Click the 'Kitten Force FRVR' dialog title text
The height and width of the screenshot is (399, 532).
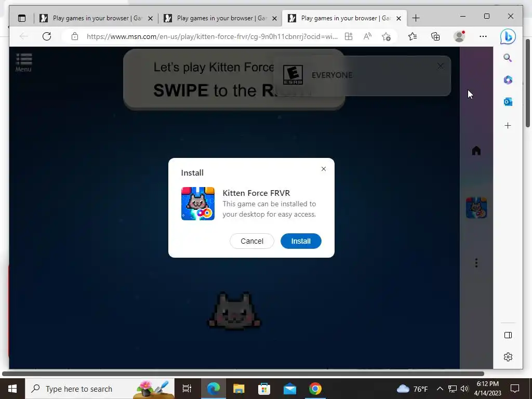pyautogui.click(x=256, y=193)
